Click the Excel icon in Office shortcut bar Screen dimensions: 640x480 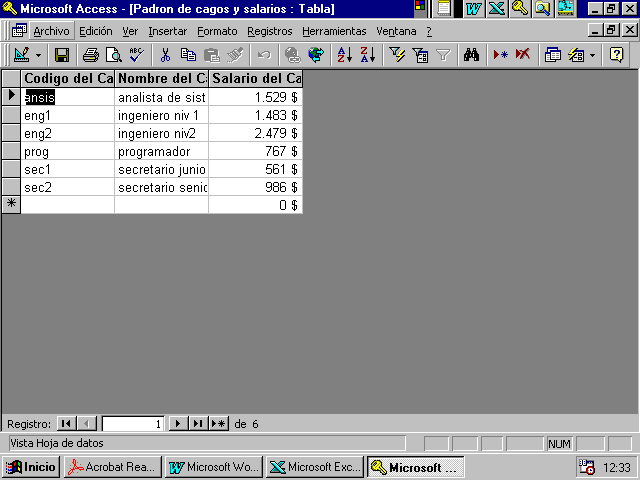(497, 9)
